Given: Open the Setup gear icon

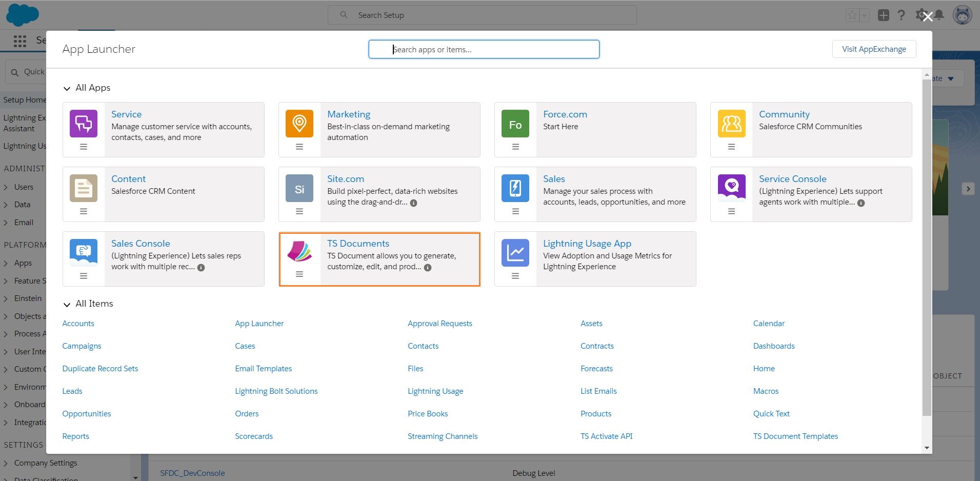Looking at the screenshot, I should [x=920, y=15].
